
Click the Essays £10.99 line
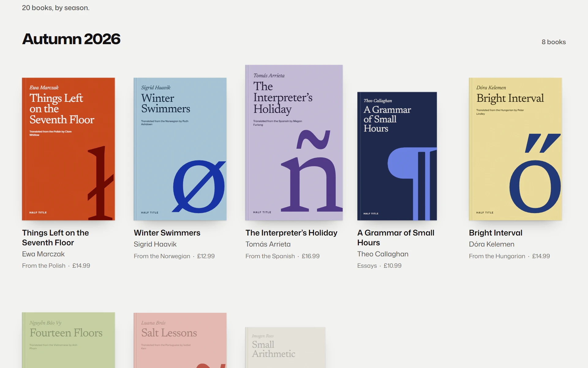pos(379,266)
